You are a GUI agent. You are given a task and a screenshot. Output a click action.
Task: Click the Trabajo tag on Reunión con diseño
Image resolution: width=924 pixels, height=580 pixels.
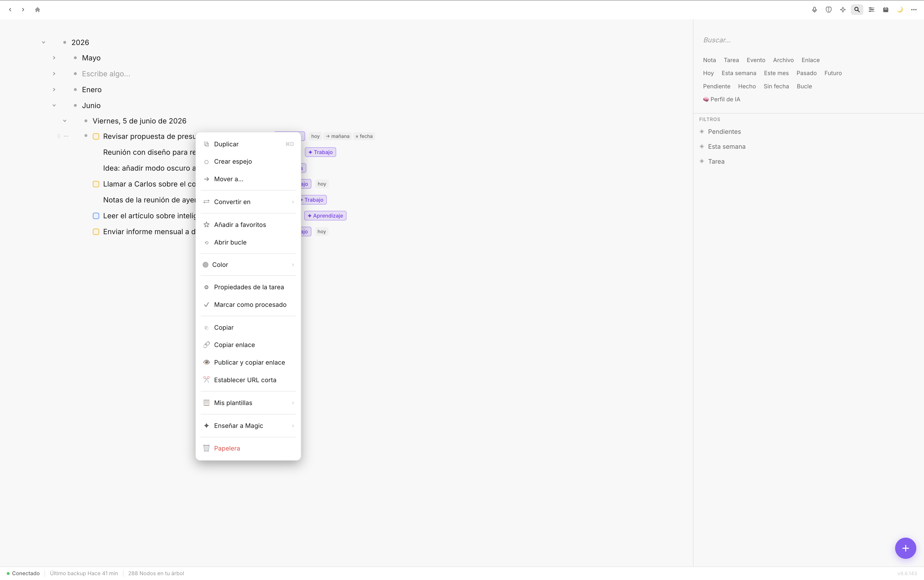pos(321,152)
